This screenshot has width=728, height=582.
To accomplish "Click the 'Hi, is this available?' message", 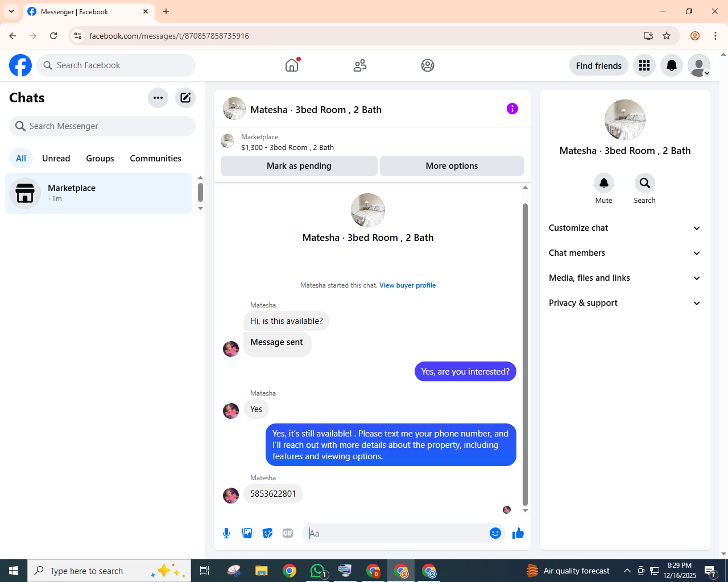I will (x=287, y=321).
